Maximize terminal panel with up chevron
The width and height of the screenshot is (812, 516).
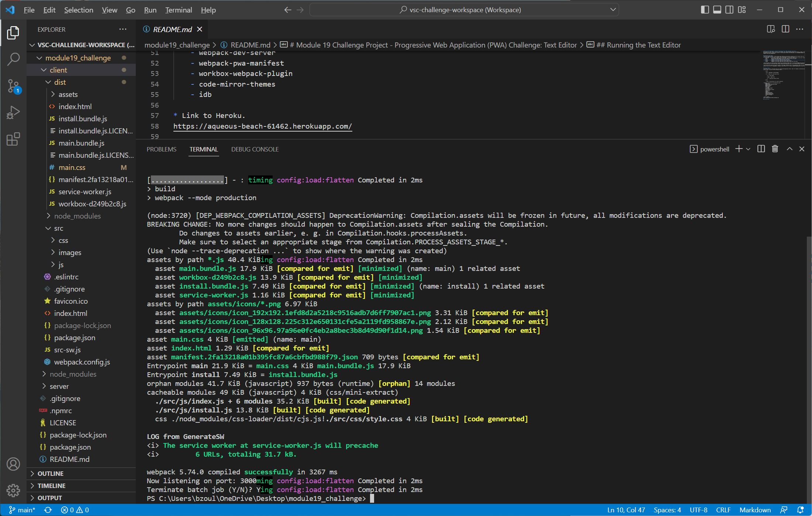[789, 149]
